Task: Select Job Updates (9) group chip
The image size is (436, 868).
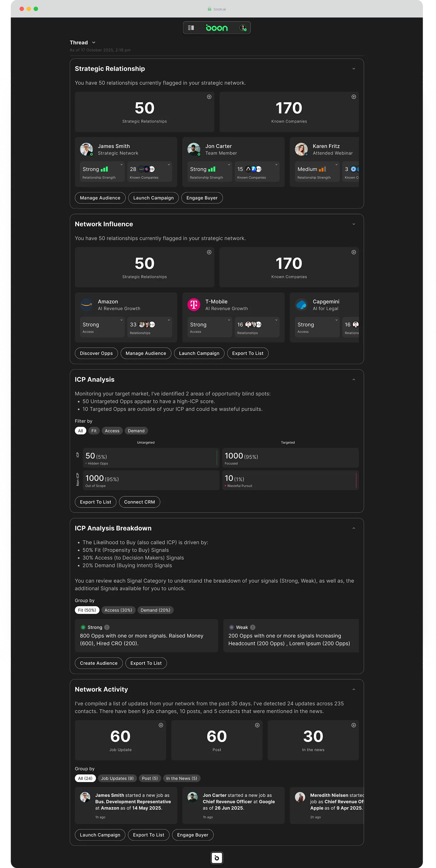Action: [x=117, y=778]
